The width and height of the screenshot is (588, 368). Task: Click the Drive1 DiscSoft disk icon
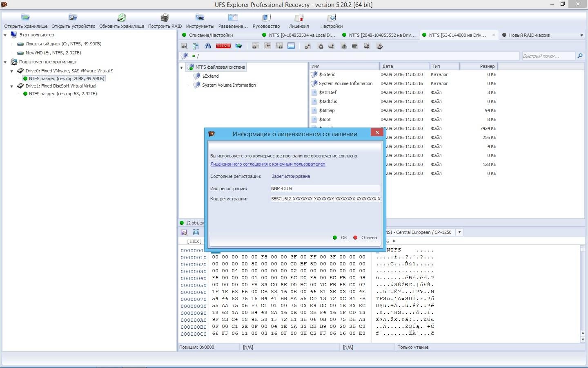coord(20,86)
